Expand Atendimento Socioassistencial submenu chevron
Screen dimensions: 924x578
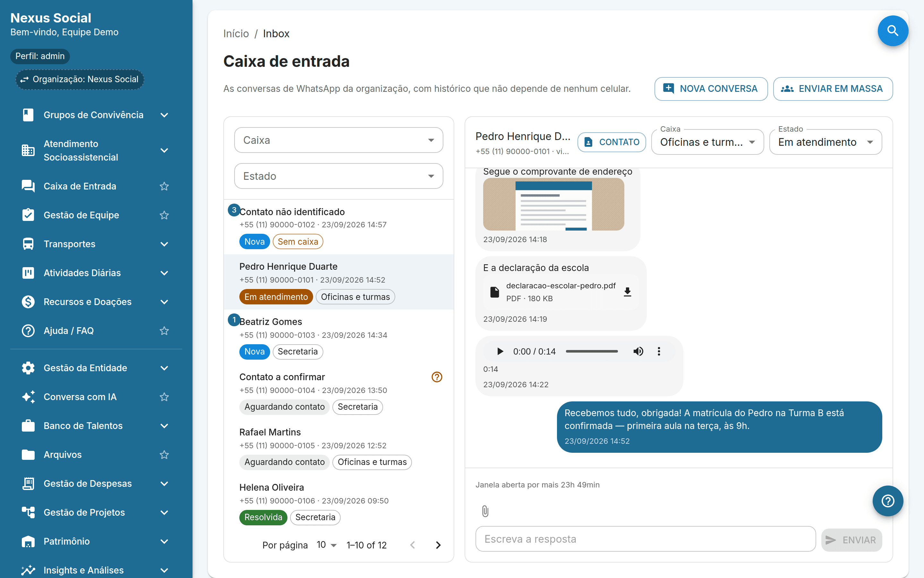pyautogui.click(x=164, y=150)
